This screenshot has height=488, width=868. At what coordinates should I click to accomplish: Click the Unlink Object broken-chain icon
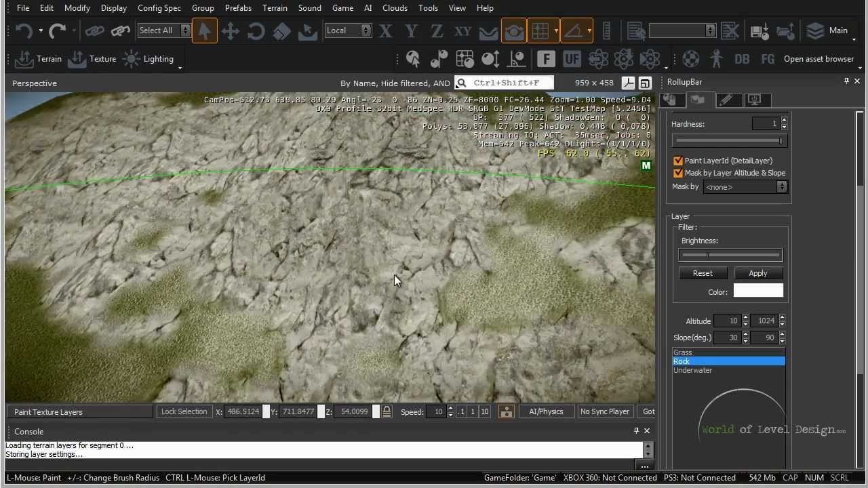pos(120,30)
